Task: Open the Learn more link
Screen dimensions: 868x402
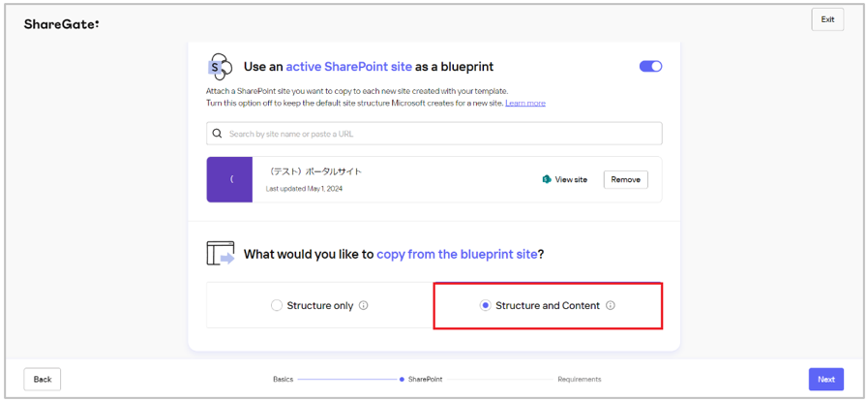Action: (x=525, y=103)
